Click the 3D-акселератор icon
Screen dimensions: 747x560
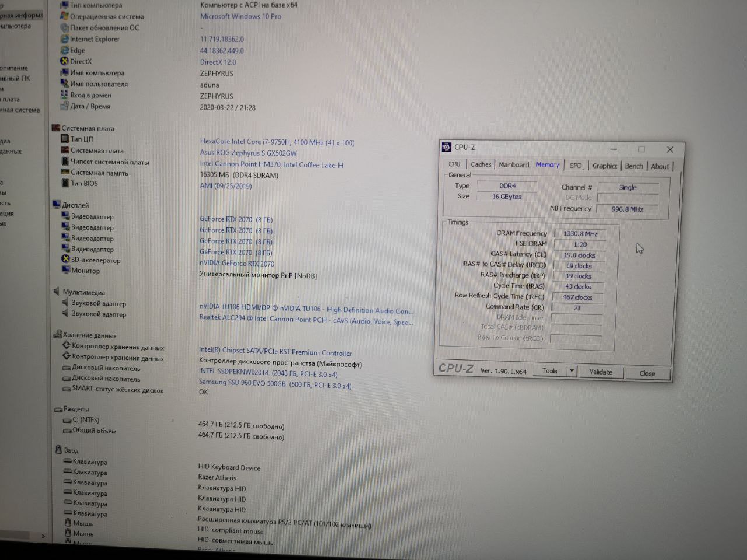[x=66, y=259]
